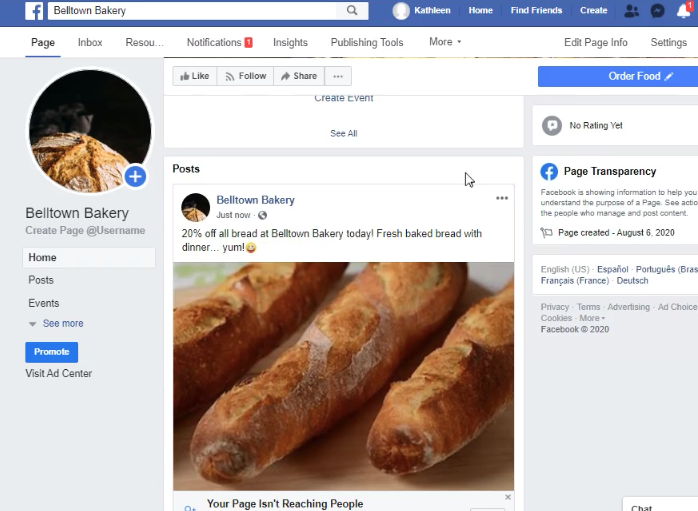Open the More dropdown in page tabs
The height and width of the screenshot is (511, 698).
click(x=445, y=43)
